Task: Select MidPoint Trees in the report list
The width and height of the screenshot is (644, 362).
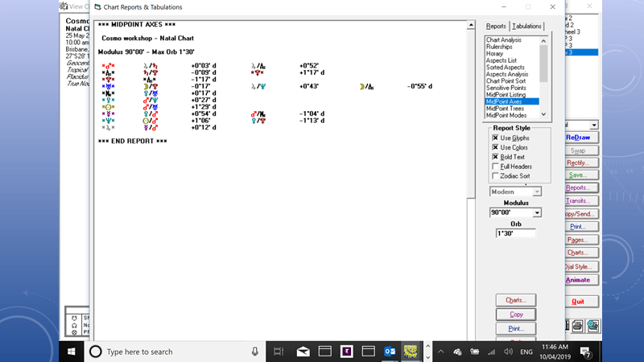Action: point(505,109)
